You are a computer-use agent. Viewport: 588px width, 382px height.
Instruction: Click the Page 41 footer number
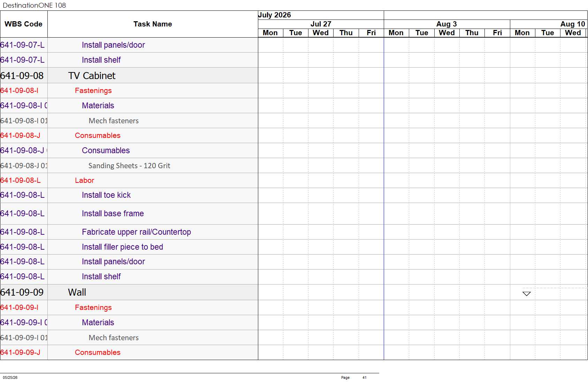coord(364,377)
